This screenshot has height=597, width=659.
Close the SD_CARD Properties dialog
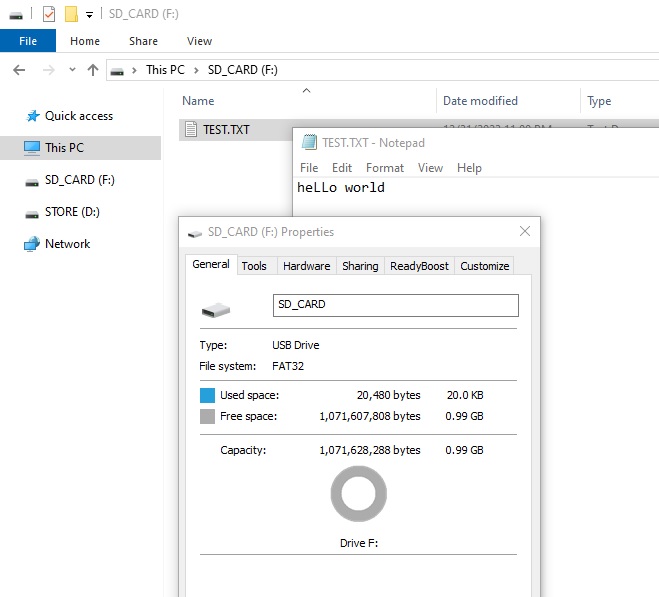[525, 231]
